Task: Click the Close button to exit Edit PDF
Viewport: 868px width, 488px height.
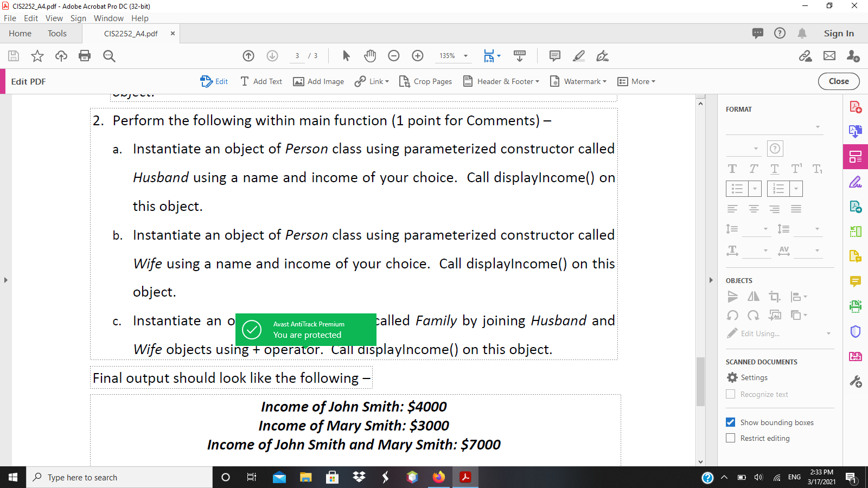Action: click(838, 81)
